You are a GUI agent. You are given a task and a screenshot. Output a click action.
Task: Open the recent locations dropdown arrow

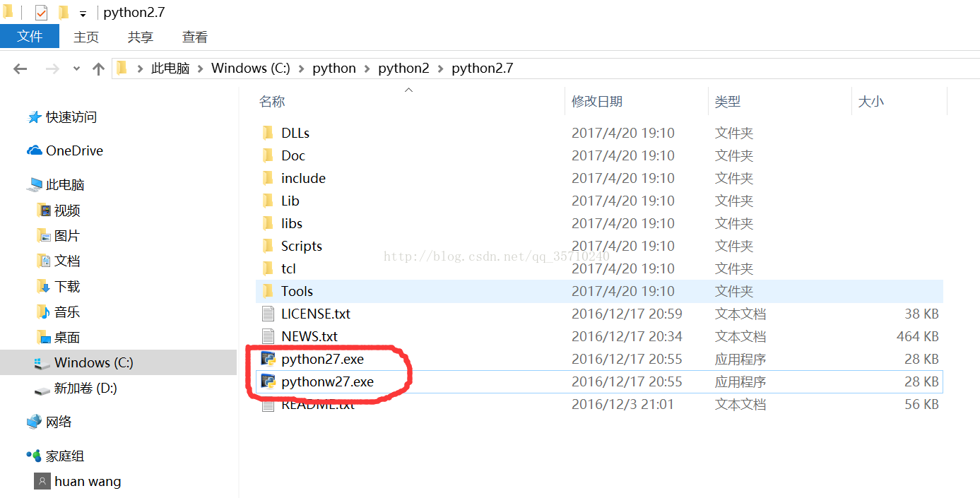76,69
